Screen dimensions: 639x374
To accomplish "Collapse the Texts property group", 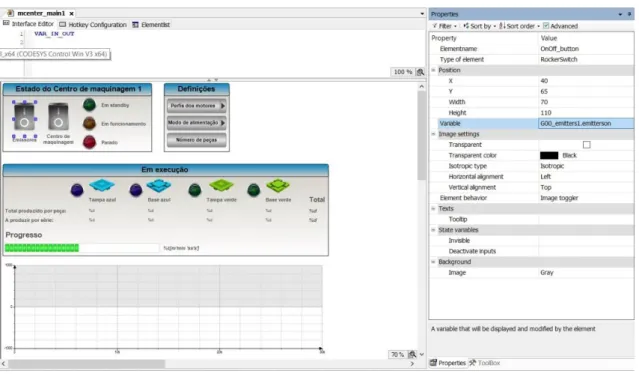I will pyautogui.click(x=434, y=209).
